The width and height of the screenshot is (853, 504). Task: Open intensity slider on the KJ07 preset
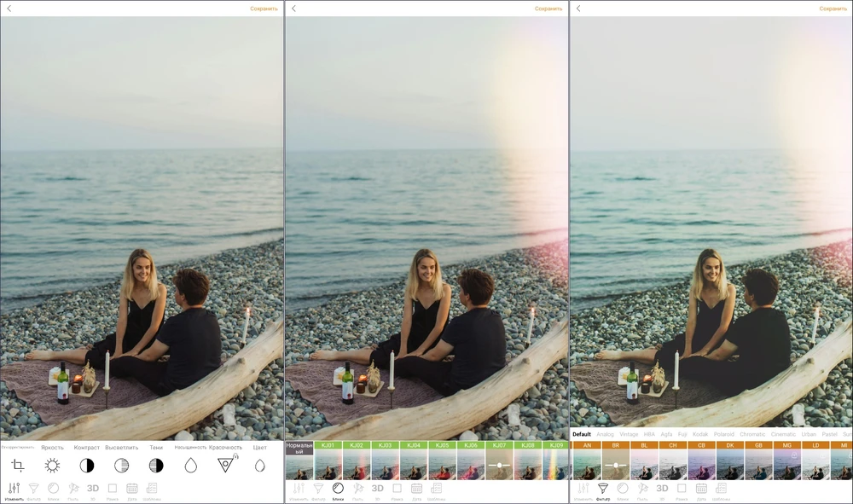[500, 466]
